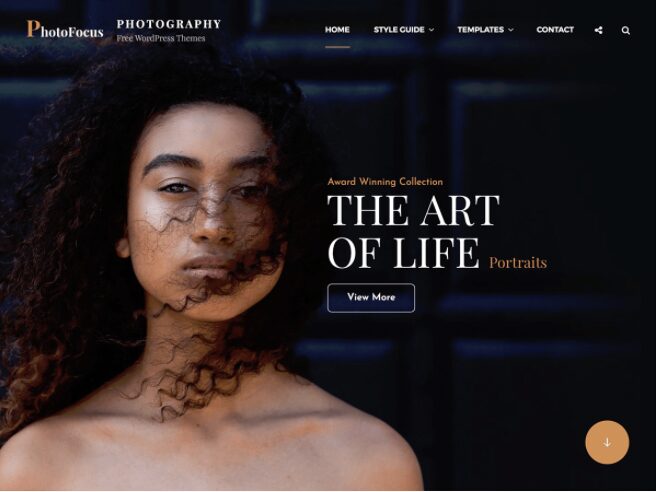This screenshot has width=656, height=492.
Task: Click the Award Winning Collection subtitle
Action: (385, 182)
